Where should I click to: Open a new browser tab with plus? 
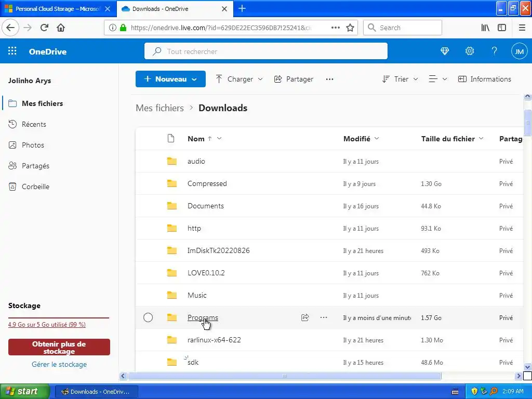point(242,8)
